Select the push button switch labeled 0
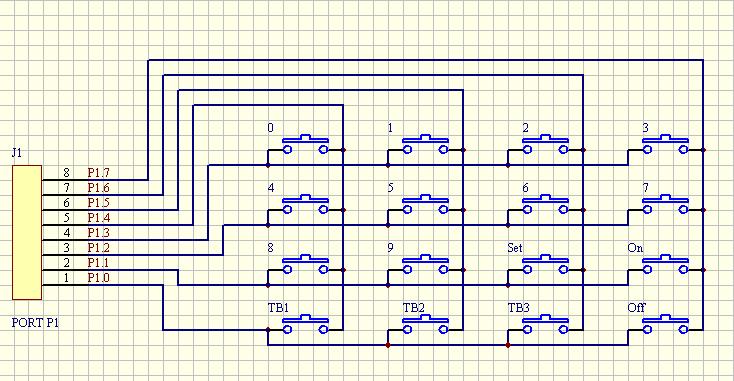This screenshot has height=381, width=734. (x=305, y=144)
